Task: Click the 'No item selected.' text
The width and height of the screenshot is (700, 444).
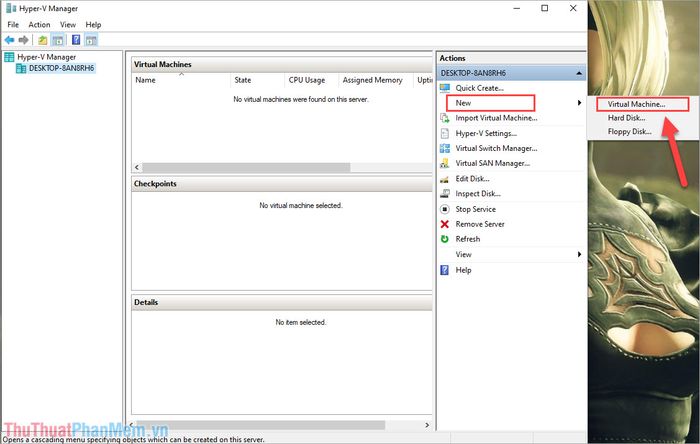Action: pyautogui.click(x=301, y=322)
